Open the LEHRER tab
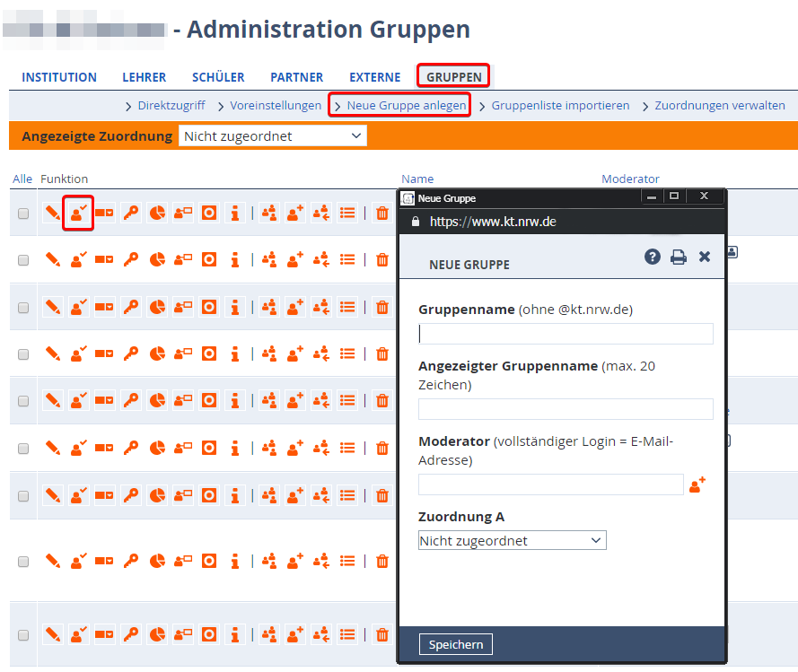 pos(145,77)
